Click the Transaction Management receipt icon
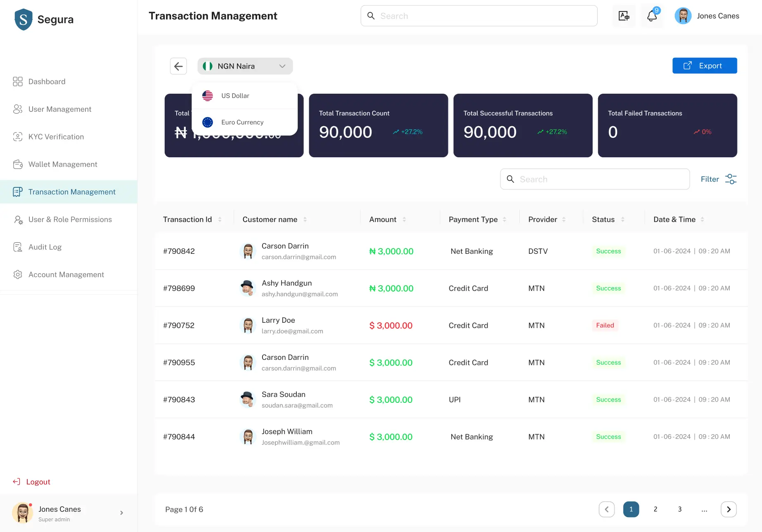Image resolution: width=762 pixels, height=532 pixels. point(18,192)
